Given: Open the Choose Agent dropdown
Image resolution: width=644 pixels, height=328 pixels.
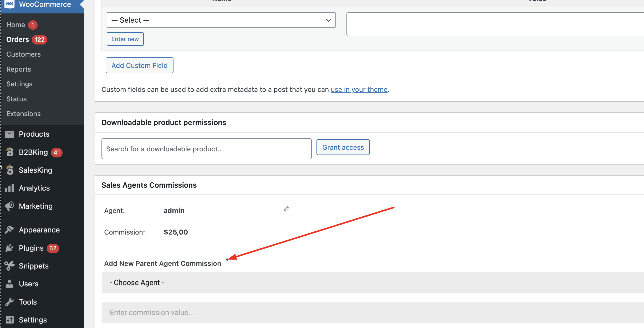Looking at the screenshot, I should click(373, 282).
